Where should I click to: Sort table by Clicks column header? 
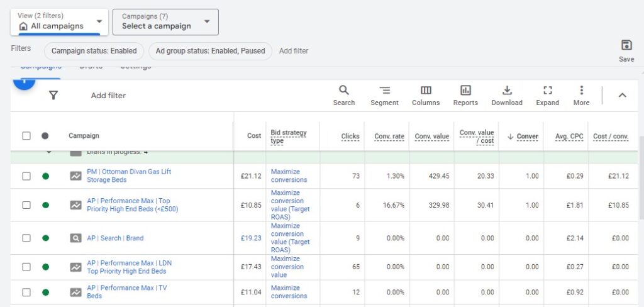click(x=350, y=137)
